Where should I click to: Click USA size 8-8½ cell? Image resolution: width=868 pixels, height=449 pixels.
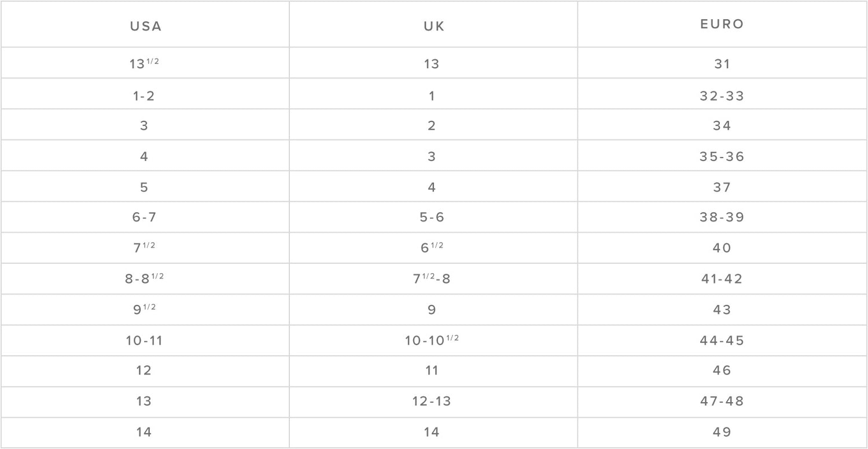coord(144,279)
